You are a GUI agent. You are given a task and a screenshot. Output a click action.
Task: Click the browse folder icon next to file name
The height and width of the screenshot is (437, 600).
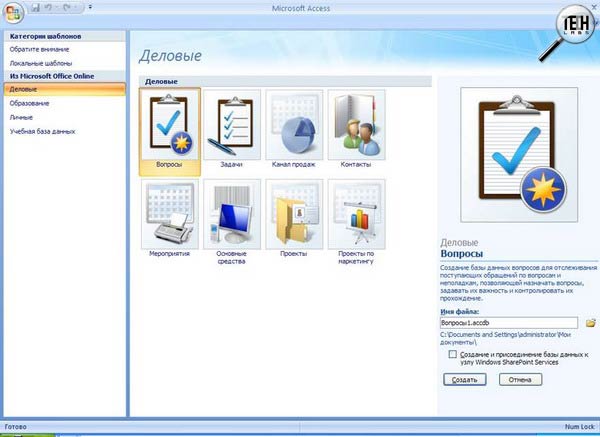(x=590, y=323)
